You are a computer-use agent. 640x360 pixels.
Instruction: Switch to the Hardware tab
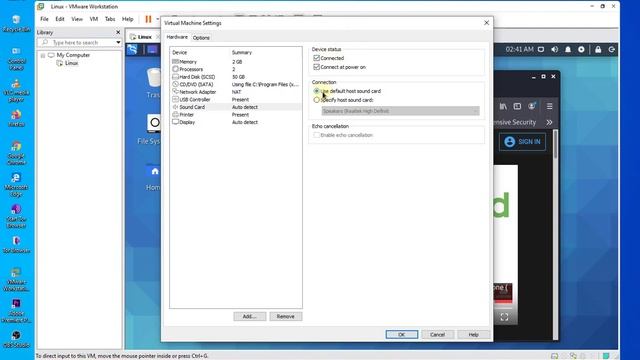(177, 37)
